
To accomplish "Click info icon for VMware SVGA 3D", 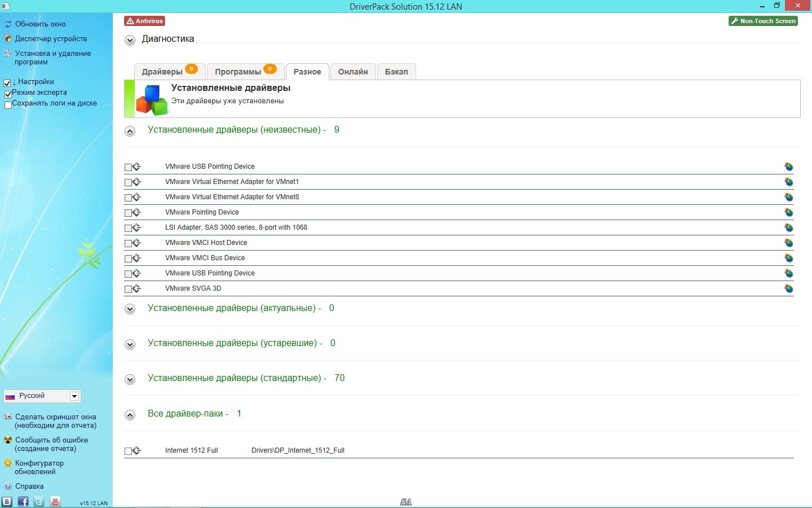I will [788, 288].
